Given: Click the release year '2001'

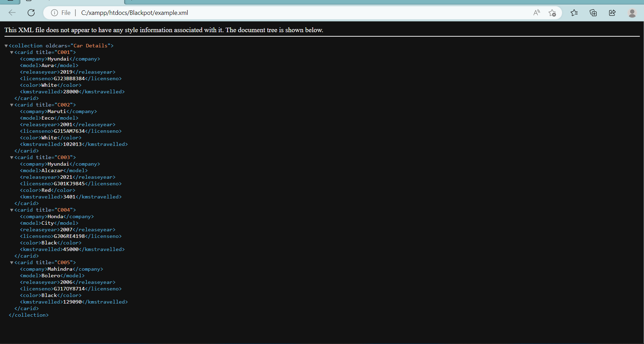Looking at the screenshot, I should 66,124.
